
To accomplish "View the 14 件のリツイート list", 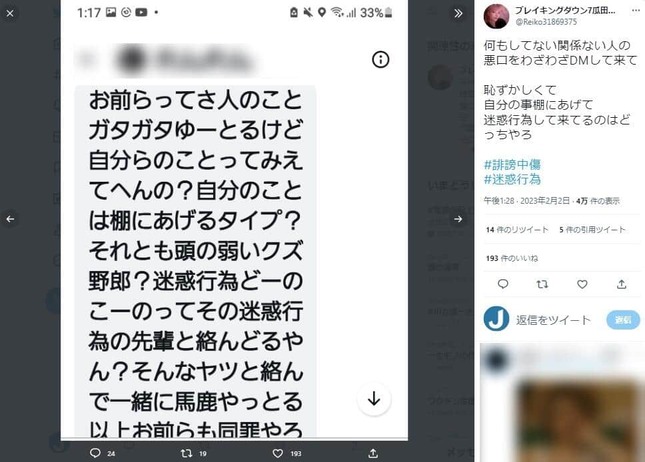I will click(517, 230).
